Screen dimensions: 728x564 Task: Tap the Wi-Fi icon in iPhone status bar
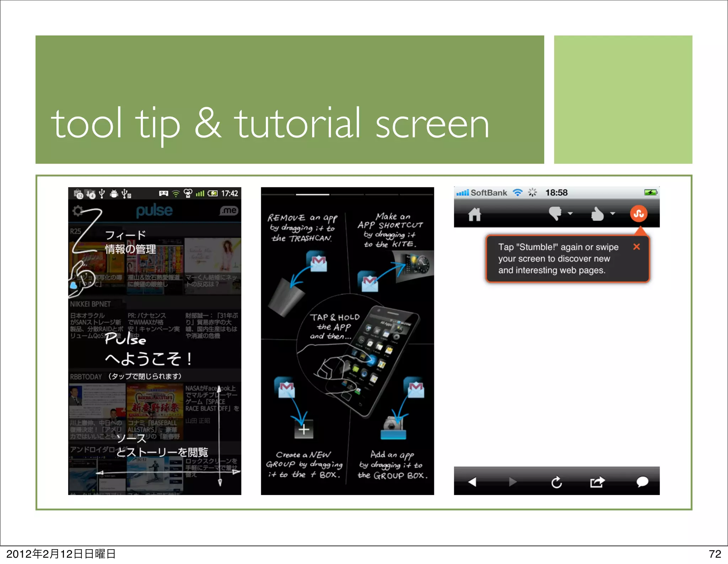coord(518,193)
